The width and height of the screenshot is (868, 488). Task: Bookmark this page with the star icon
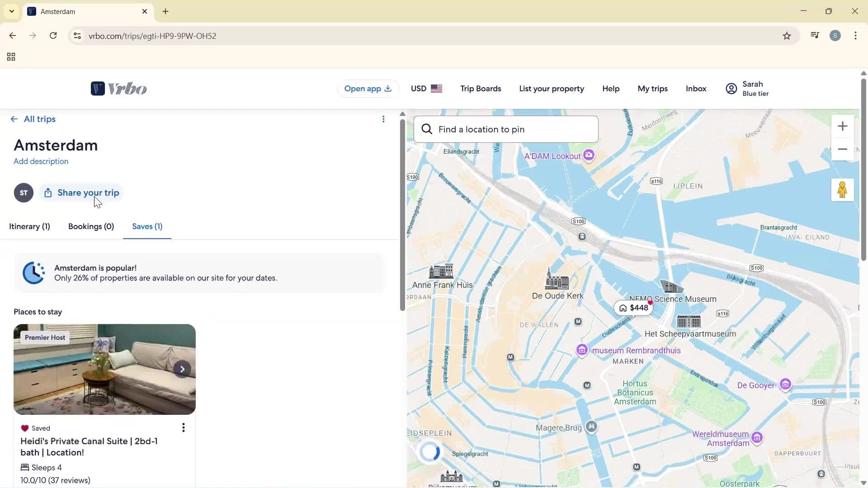[787, 36]
